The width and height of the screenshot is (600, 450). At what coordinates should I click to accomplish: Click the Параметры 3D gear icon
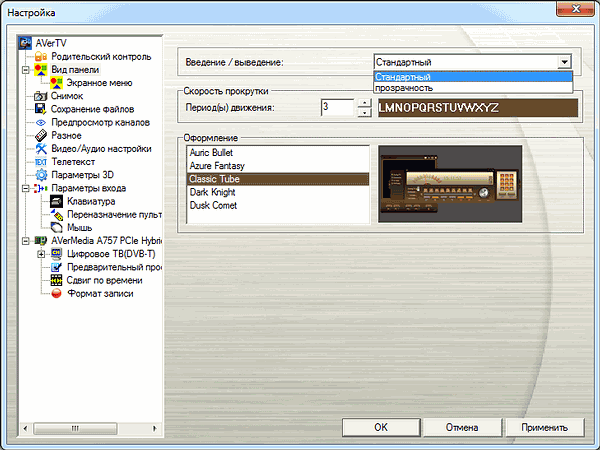(41, 175)
